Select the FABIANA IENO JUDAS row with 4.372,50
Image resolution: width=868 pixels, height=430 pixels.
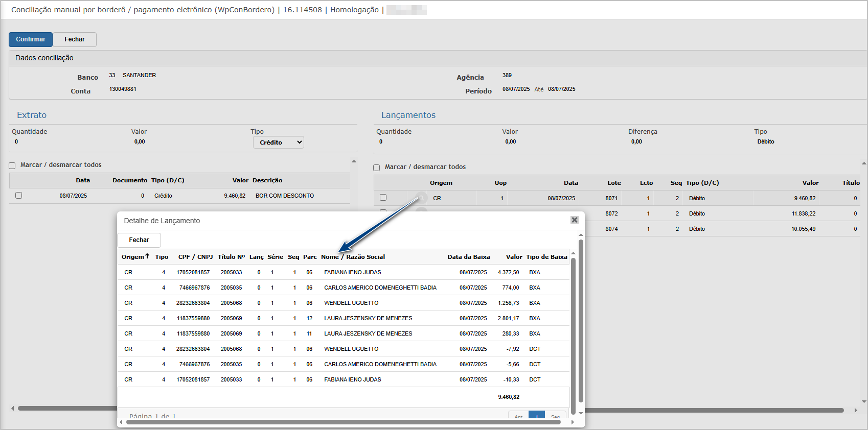344,272
